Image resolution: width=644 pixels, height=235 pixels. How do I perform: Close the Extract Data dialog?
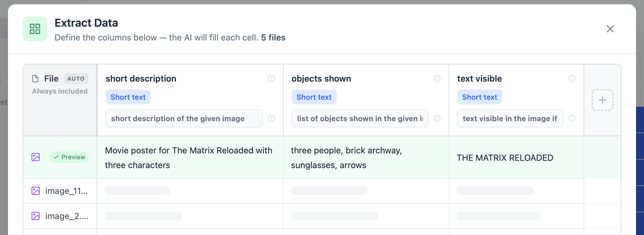point(610,29)
